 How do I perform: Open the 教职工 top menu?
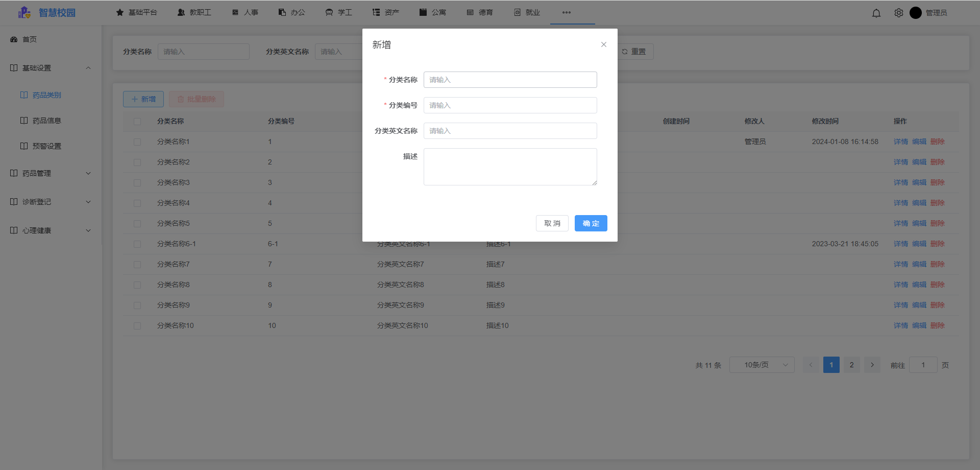click(x=194, y=13)
